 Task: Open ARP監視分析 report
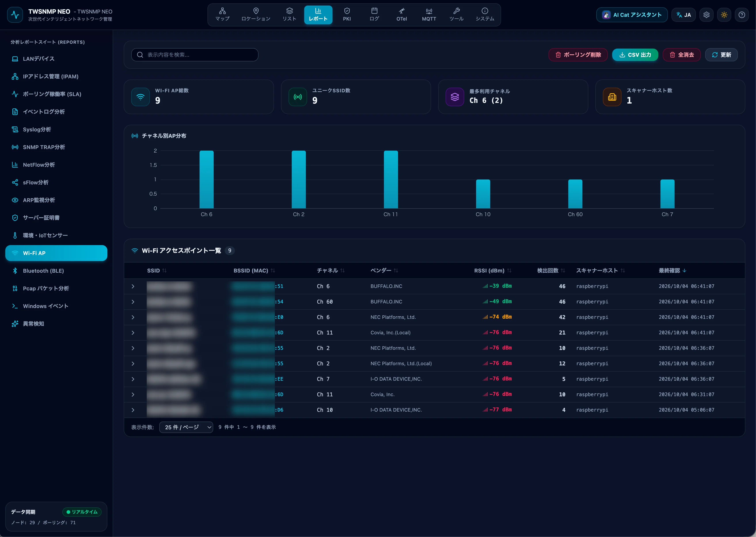56,200
